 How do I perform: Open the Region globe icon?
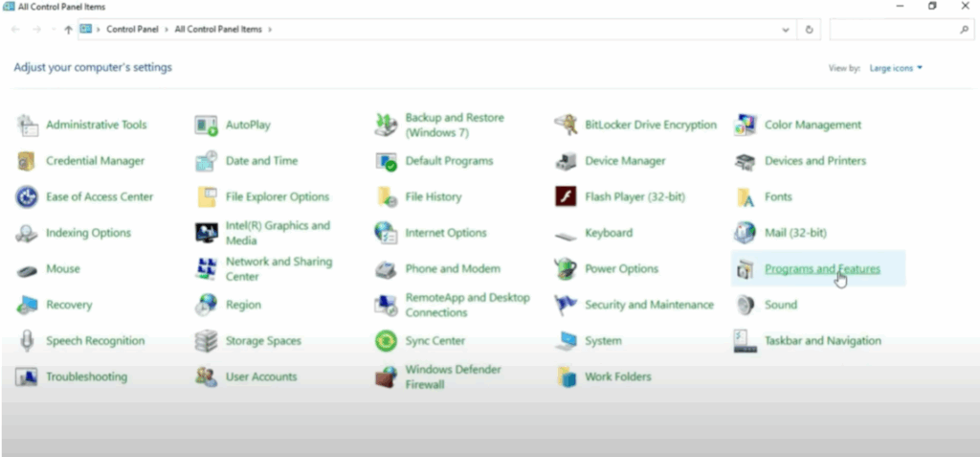point(207,305)
